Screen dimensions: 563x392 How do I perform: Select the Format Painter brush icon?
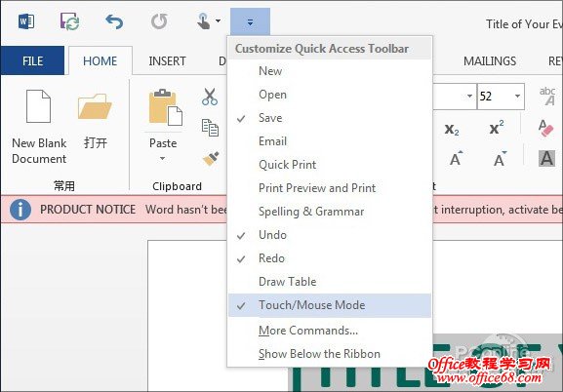coord(211,158)
